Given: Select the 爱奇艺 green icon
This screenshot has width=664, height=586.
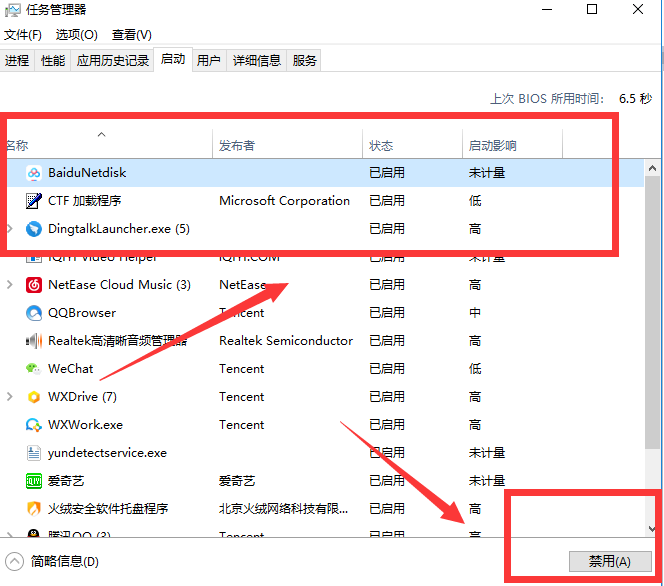Looking at the screenshot, I should pyautogui.click(x=32, y=481).
